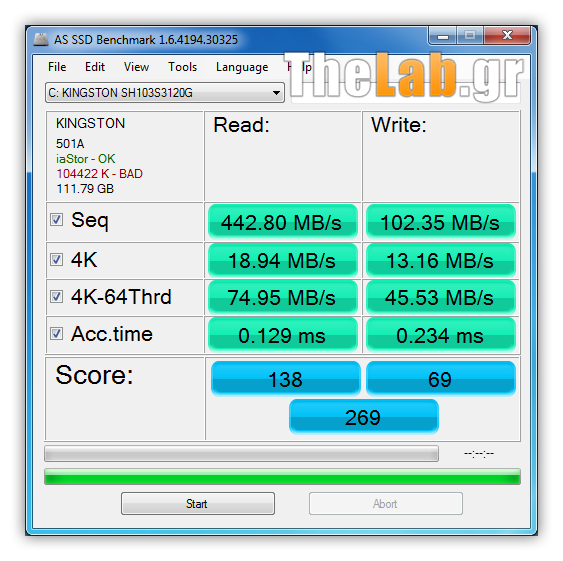Click the read score 138
Screen dimensions: 563x561
coord(286,379)
